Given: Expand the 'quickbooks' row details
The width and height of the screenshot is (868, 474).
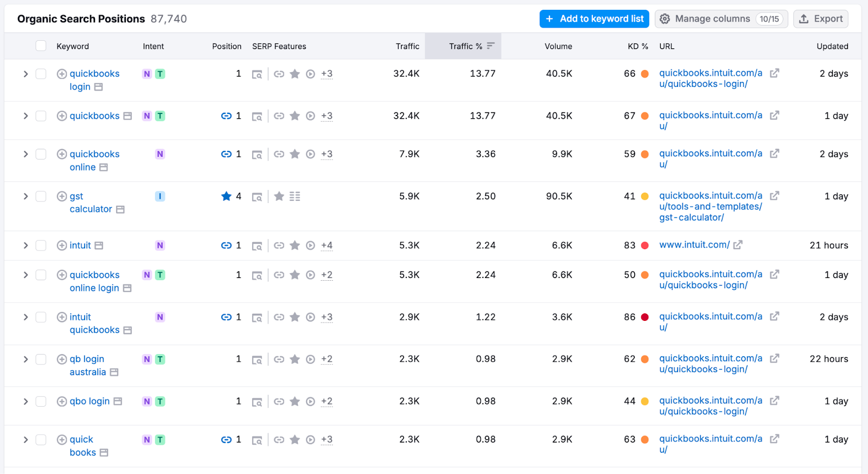Looking at the screenshot, I should [25, 116].
